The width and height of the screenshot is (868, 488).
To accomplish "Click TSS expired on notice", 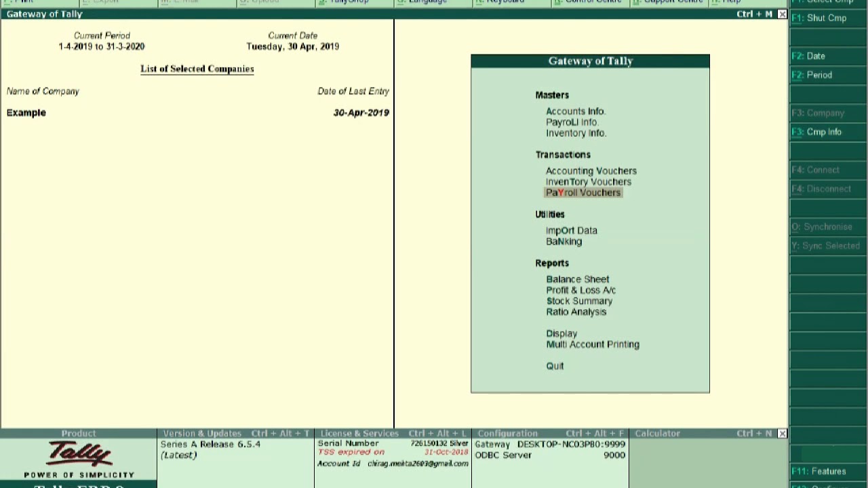I will tap(351, 452).
